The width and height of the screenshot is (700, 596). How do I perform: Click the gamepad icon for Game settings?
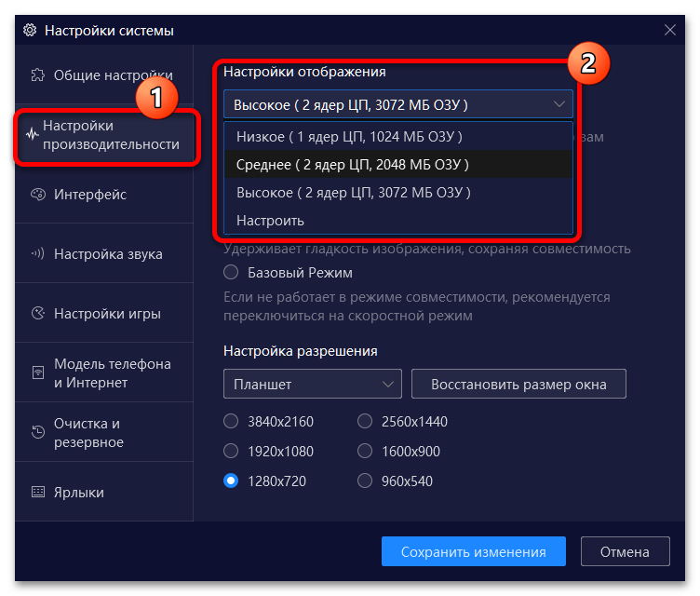[38, 314]
